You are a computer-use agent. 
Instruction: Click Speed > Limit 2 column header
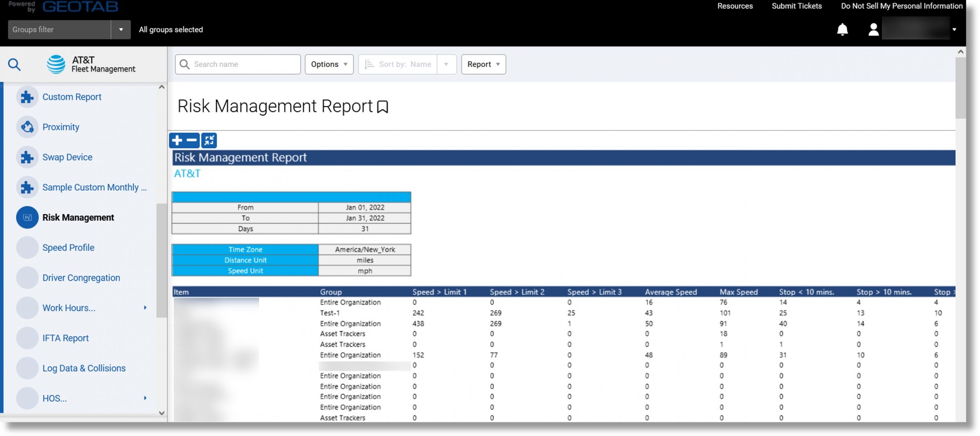(517, 292)
